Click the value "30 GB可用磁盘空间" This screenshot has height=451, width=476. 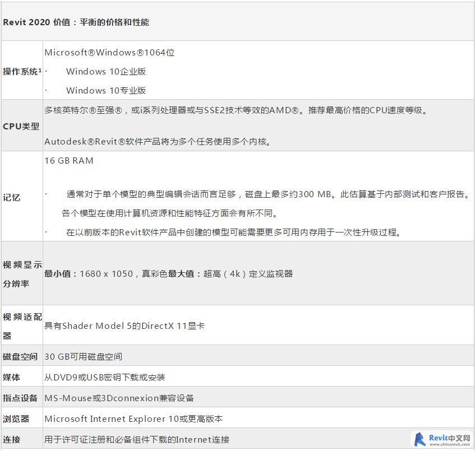tap(83, 357)
